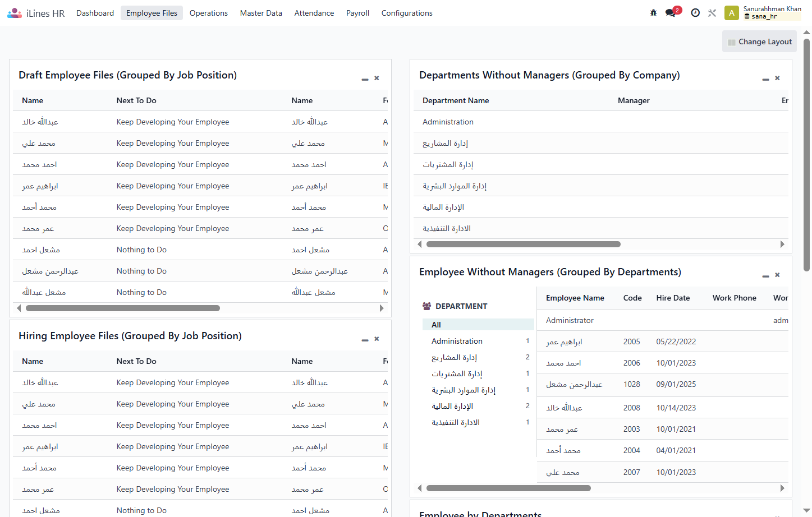Open draft row مشعل عبدالله Nothing to Do

tap(200, 292)
